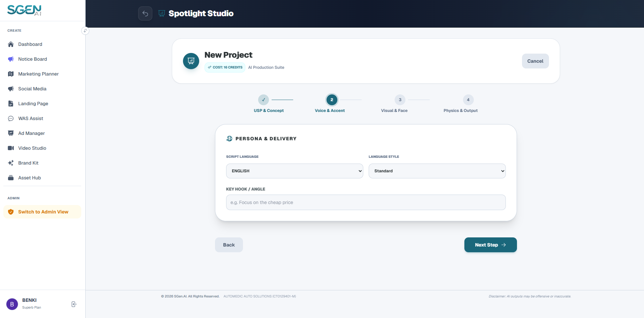Click the Video Studio camera icon

(x=11, y=148)
